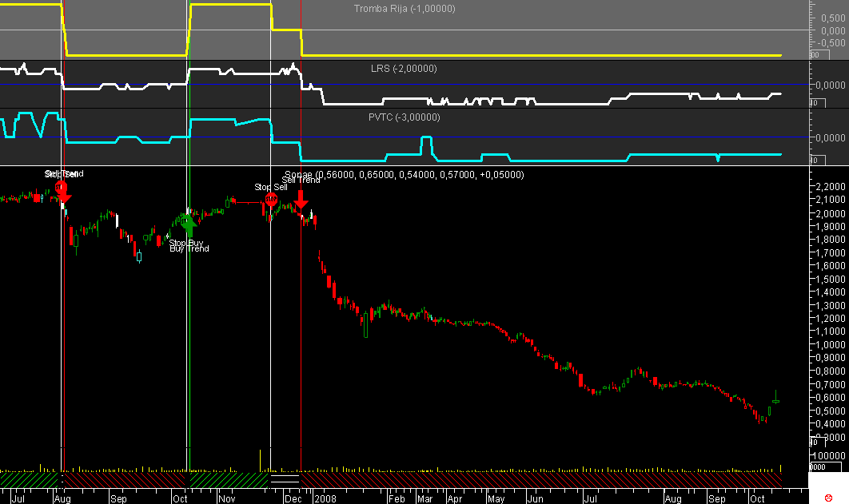Click the Dec label on time axis

[x=293, y=498]
